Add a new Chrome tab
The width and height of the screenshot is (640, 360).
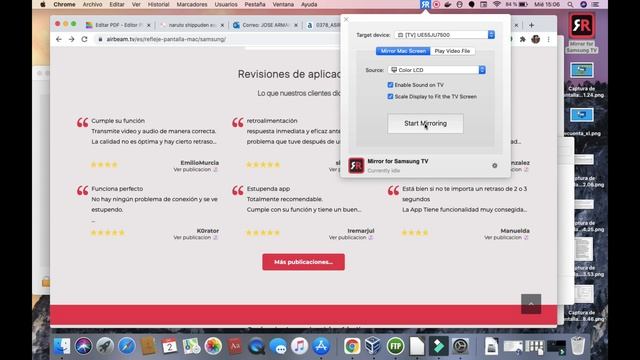pos(531,25)
